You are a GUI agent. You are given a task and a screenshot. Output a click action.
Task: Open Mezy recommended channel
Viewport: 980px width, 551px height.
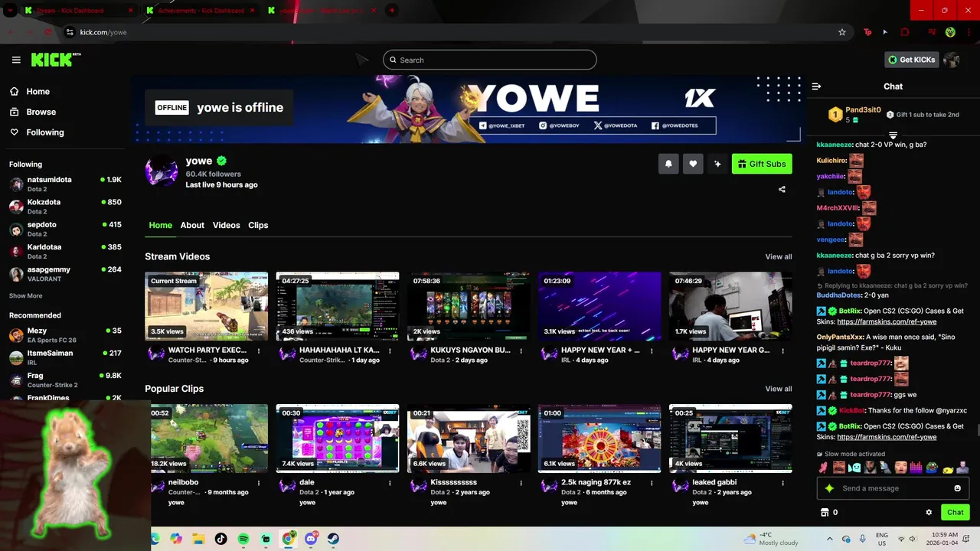(65, 335)
